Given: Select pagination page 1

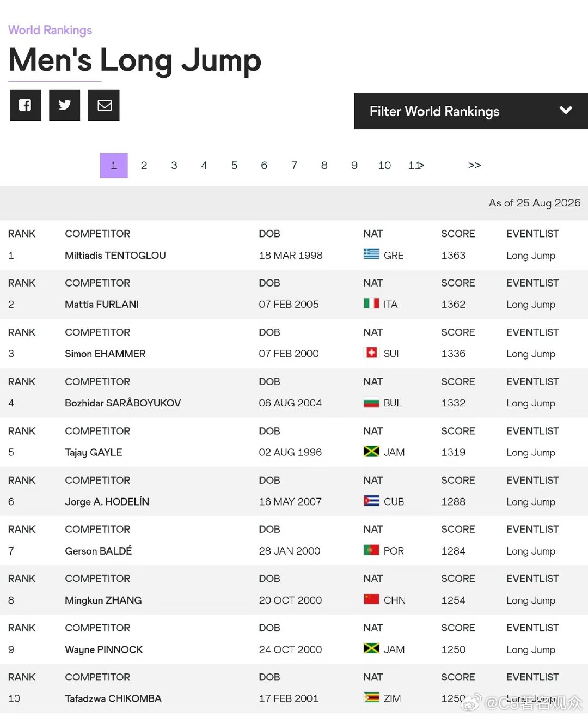Looking at the screenshot, I should tap(114, 165).
